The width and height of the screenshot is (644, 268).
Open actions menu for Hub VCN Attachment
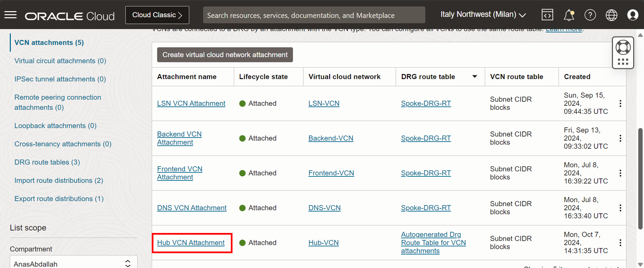pos(620,243)
